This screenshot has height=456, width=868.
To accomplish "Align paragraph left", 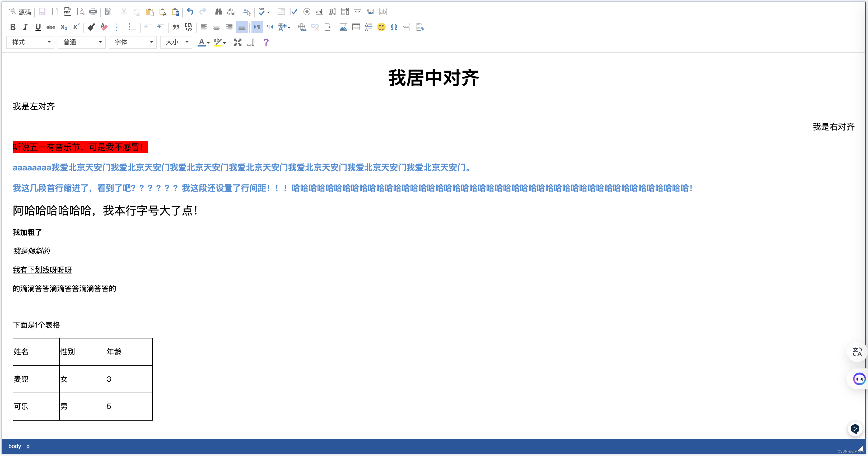I will [203, 27].
